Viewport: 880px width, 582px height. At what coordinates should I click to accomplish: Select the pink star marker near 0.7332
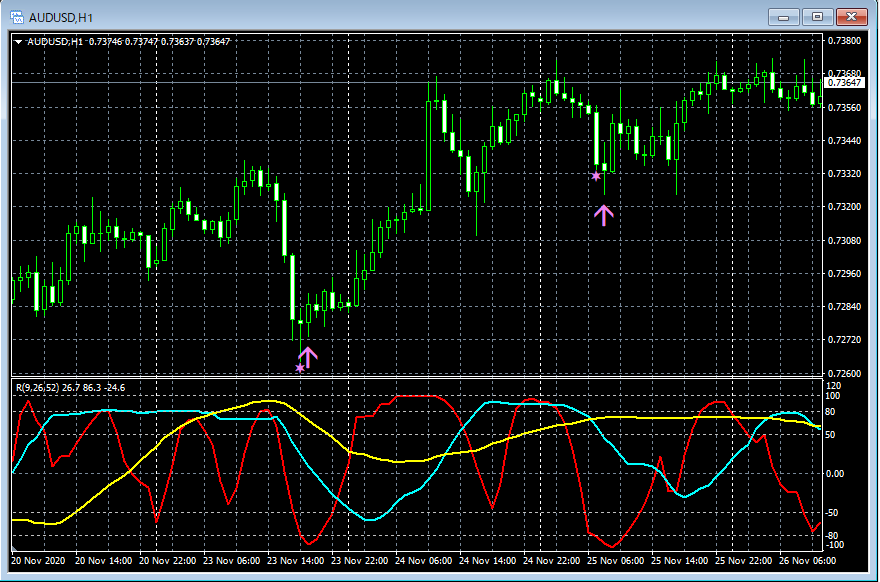(596, 176)
